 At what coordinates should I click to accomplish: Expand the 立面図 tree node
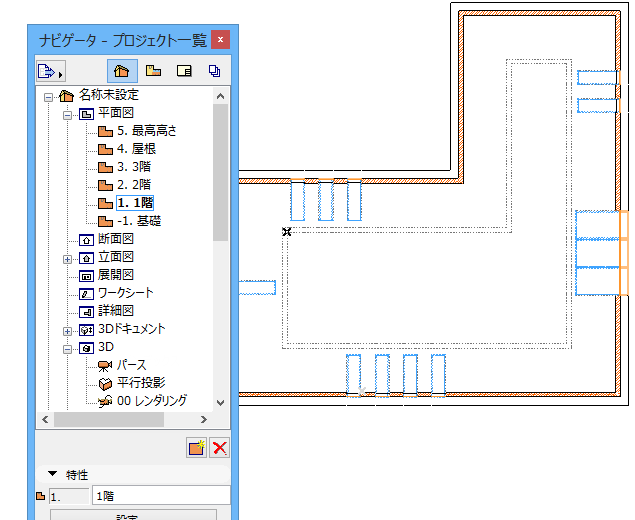point(68,259)
